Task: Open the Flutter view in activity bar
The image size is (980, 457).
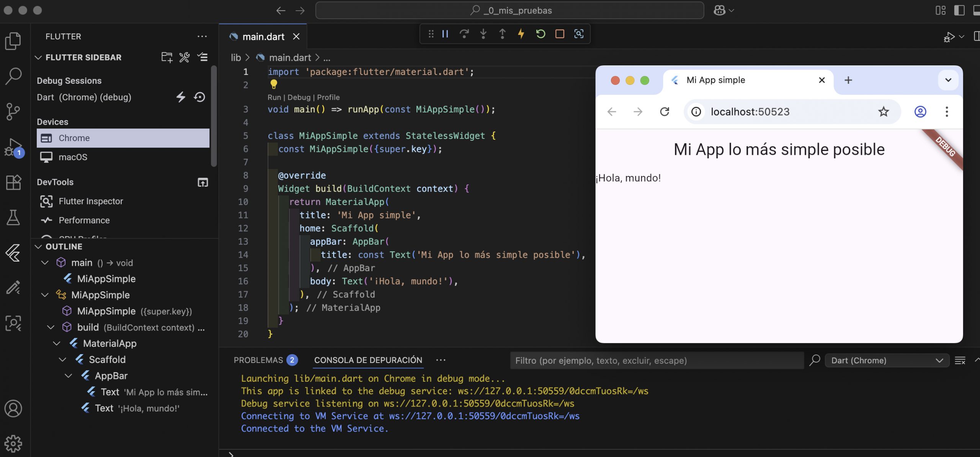Action: [13, 253]
